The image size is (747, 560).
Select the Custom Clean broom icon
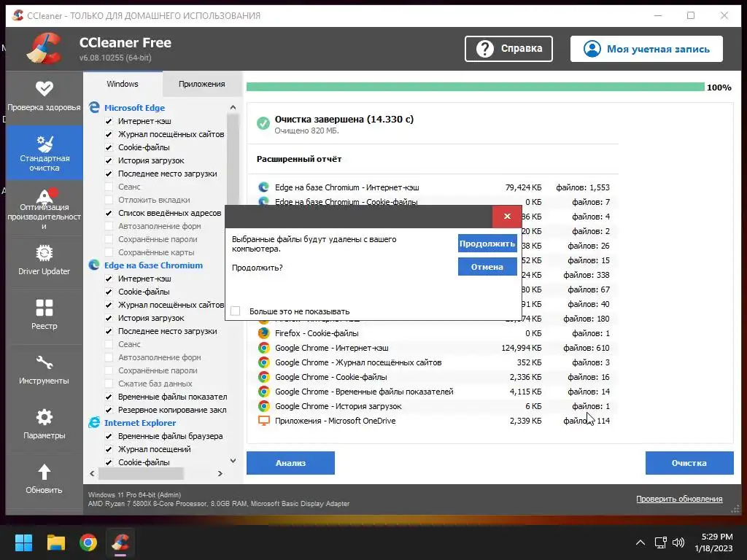tap(44, 144)
